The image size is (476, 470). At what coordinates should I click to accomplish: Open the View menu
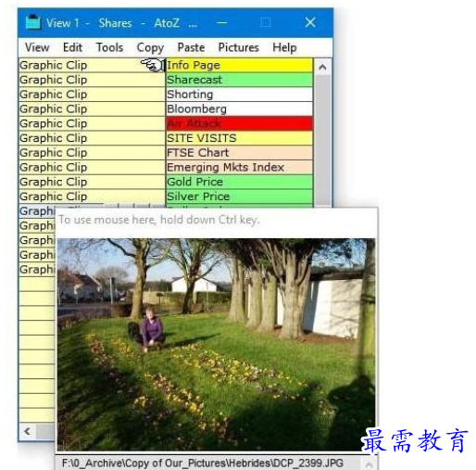[37, 47]
